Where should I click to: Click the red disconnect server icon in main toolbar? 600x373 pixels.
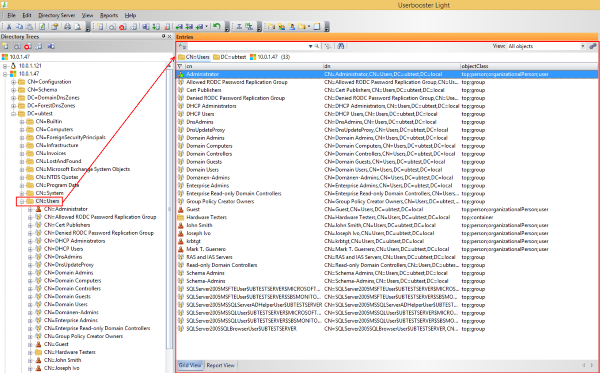tap(122, 27)
